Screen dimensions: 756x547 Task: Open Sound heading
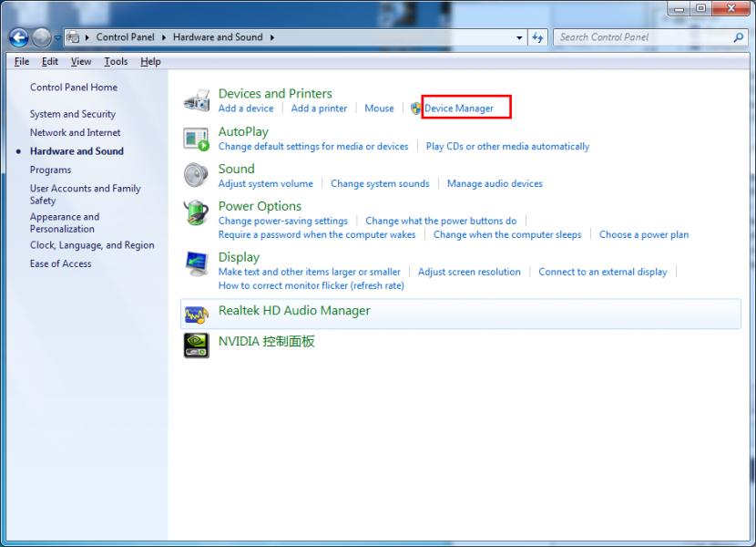tap(236, 169)
